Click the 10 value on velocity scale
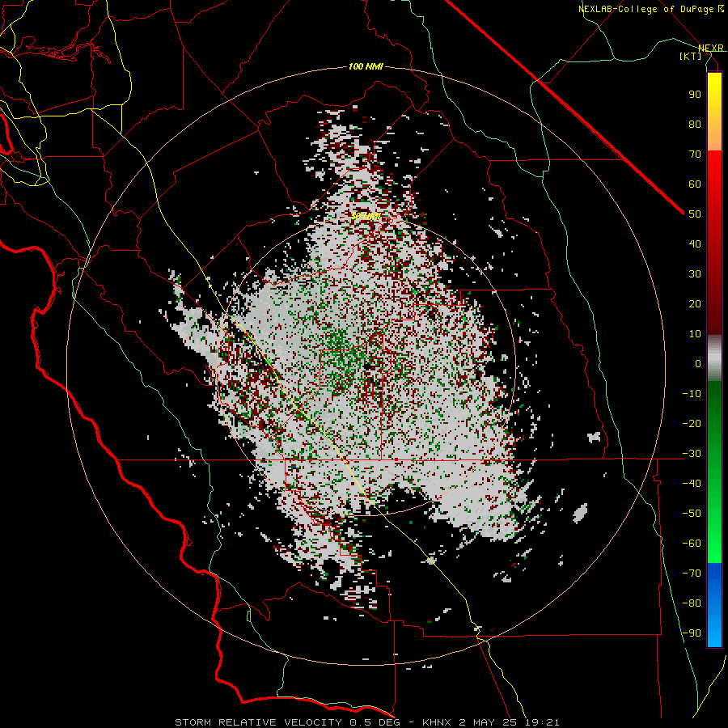This screenshot has width=728, height=728. (x=695, y=334)
